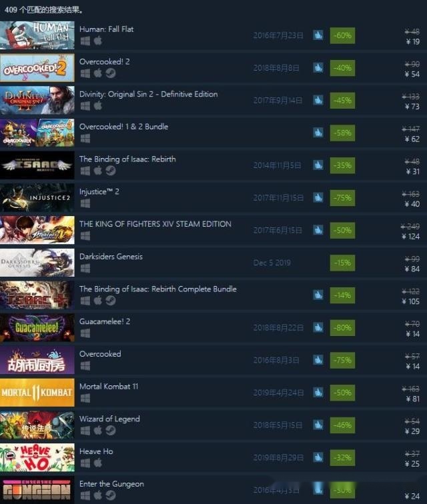Click the -75% discount badge for Injustice 2
The width and height of the screenshot is (427, 504).
pos(342,198)
